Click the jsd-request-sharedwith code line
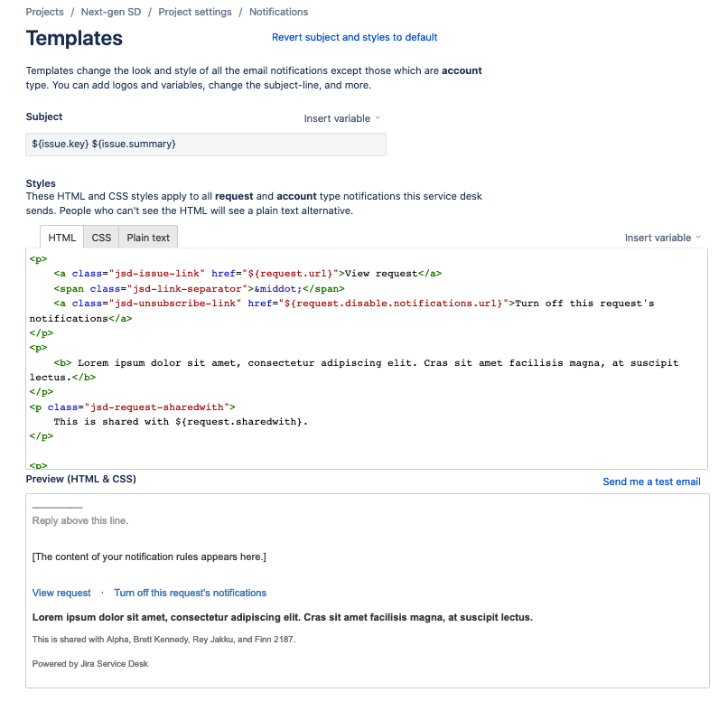The width and height of the screenshot is (728, 711). click(x=132, y=407)
